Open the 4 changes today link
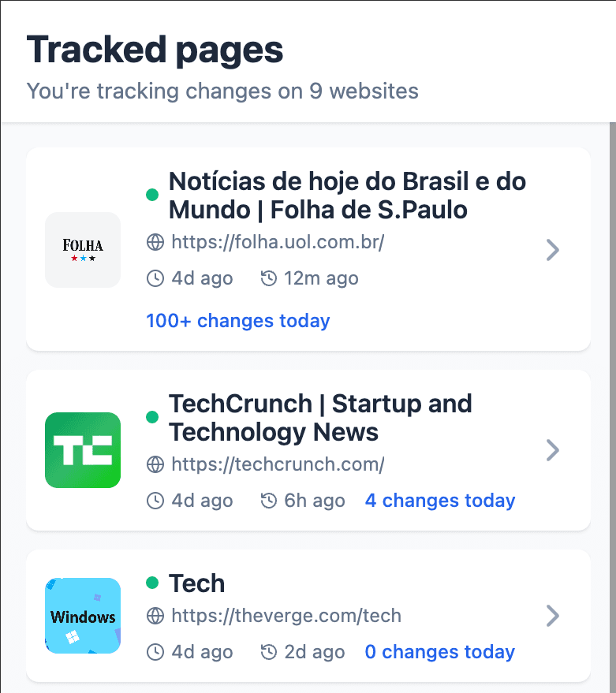This screenshot has height=693, width=616. point(440,501)
